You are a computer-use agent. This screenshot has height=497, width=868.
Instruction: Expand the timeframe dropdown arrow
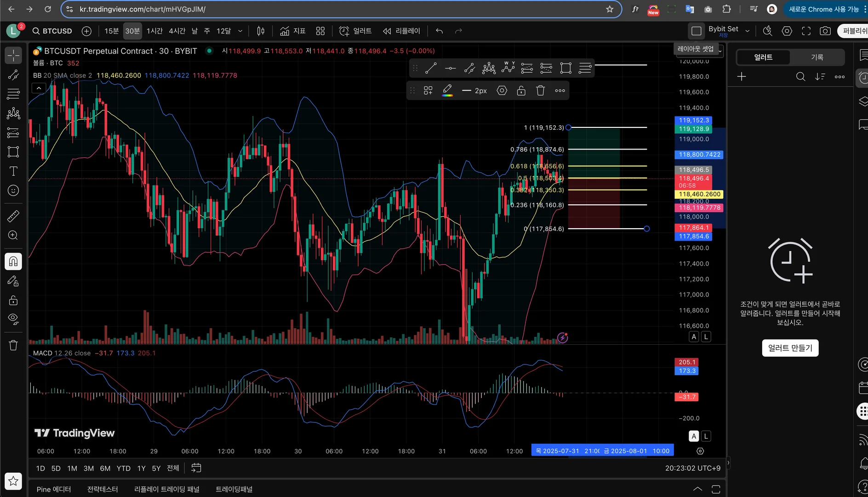240,31
